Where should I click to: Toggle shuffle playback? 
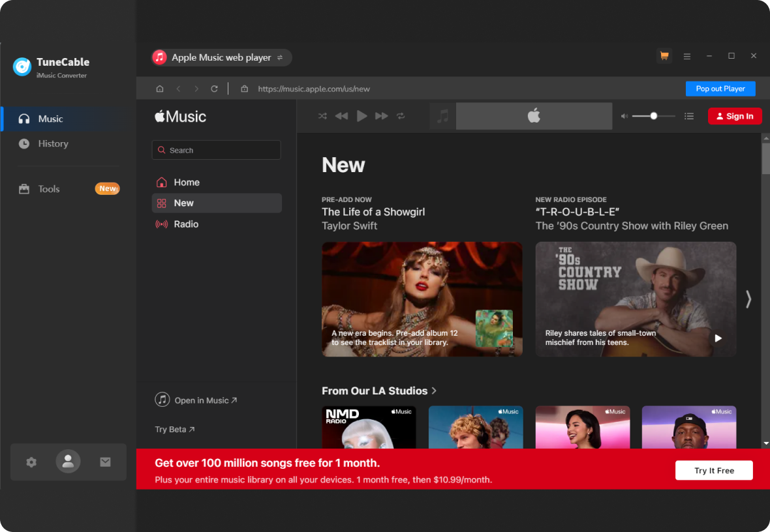tap(322, 115)
